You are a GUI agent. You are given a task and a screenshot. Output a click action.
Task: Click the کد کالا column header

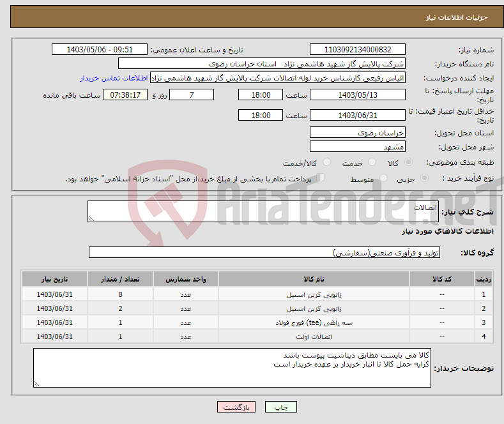[x=442, y=279]
